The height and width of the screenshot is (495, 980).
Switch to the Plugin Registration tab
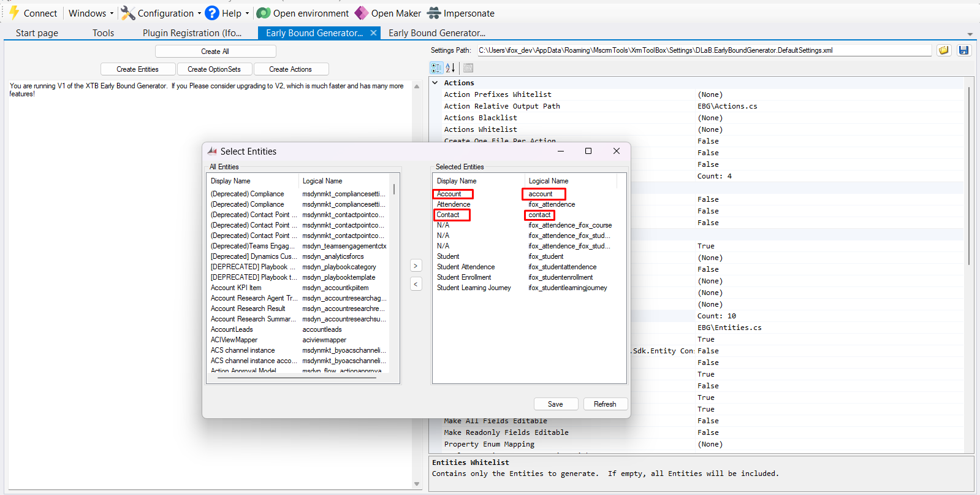click(x=192, y=33)
